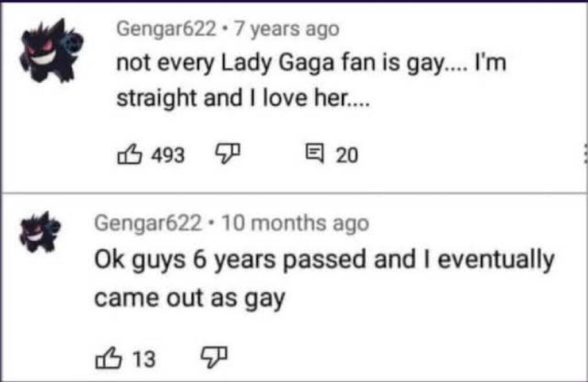Viewport: 588px width, 382px height.
Task: Click the divider line between the comments
Action: coord(294,193)
